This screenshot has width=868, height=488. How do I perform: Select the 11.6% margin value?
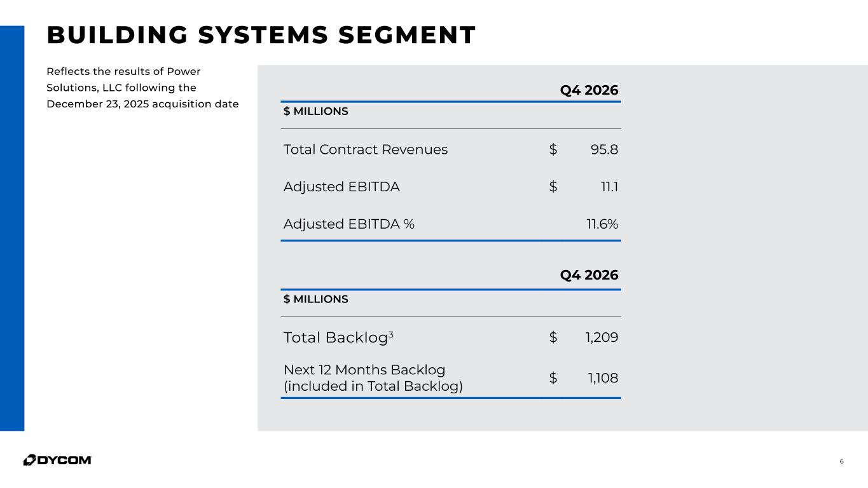point(602,224)
